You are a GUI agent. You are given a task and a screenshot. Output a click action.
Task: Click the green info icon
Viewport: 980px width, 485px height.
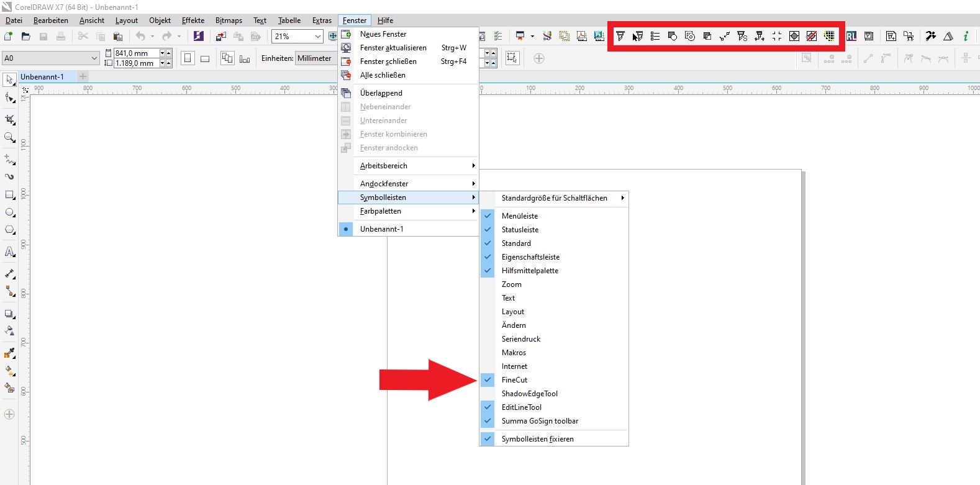point(966,37)
